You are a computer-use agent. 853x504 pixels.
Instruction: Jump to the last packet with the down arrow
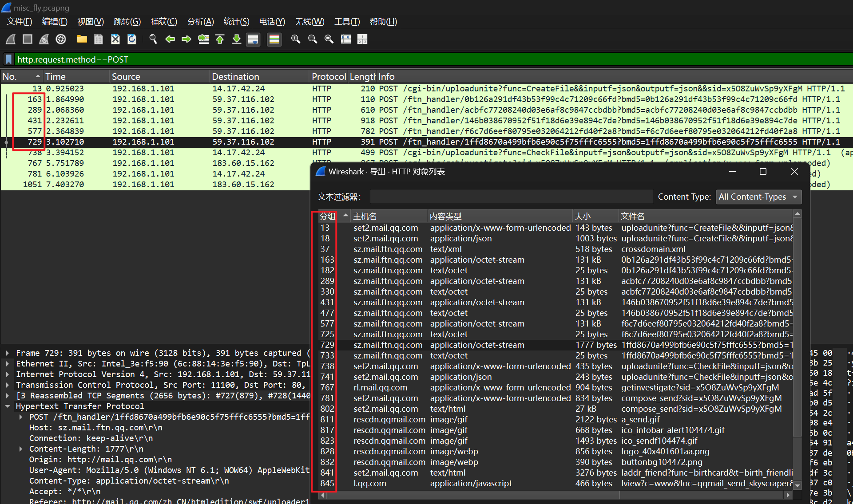237,39
